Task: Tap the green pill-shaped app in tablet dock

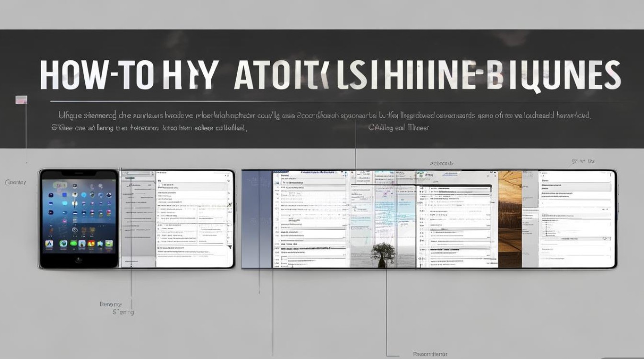Action: [74, 244]
